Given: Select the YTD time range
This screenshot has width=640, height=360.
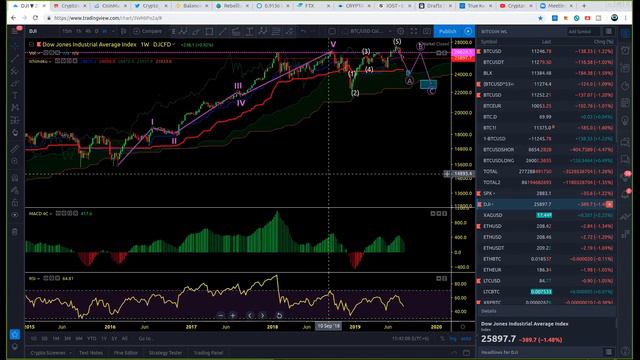Looking at the screenshot, I should pyautogui.click(x=92, y=339).
